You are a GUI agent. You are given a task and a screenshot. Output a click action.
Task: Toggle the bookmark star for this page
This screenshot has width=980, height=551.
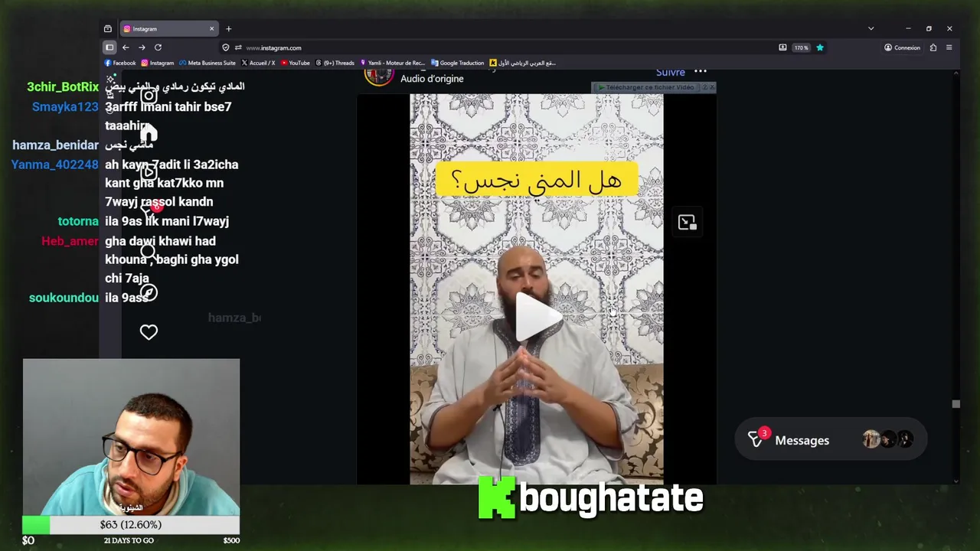820,47
